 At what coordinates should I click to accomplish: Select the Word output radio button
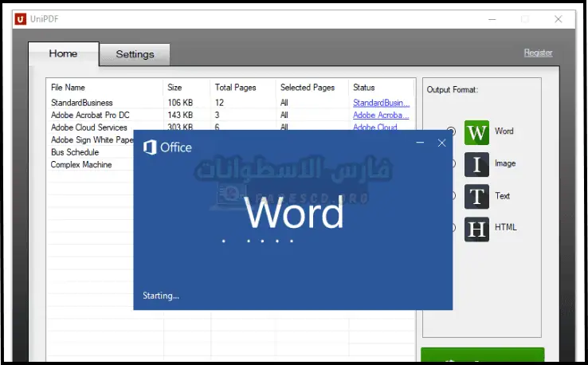coord(452,131)
